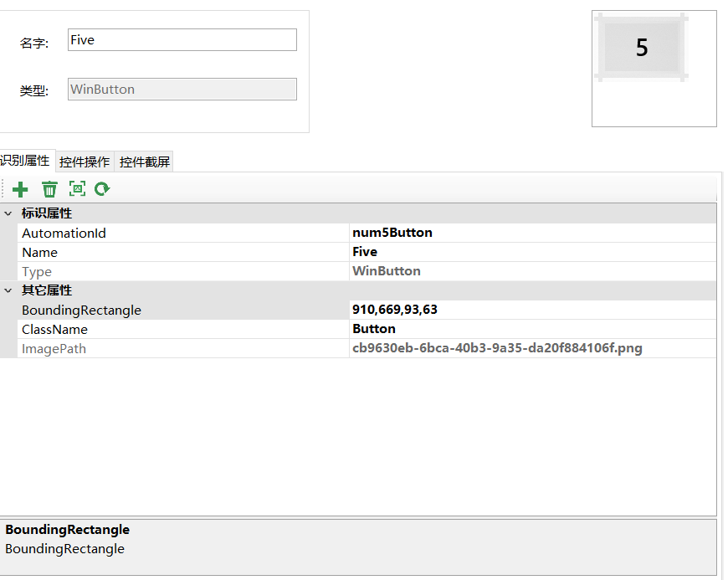This screenshot has width=728, height=580.
Task: Click the ImagePath png filename value
Action: 497,348
